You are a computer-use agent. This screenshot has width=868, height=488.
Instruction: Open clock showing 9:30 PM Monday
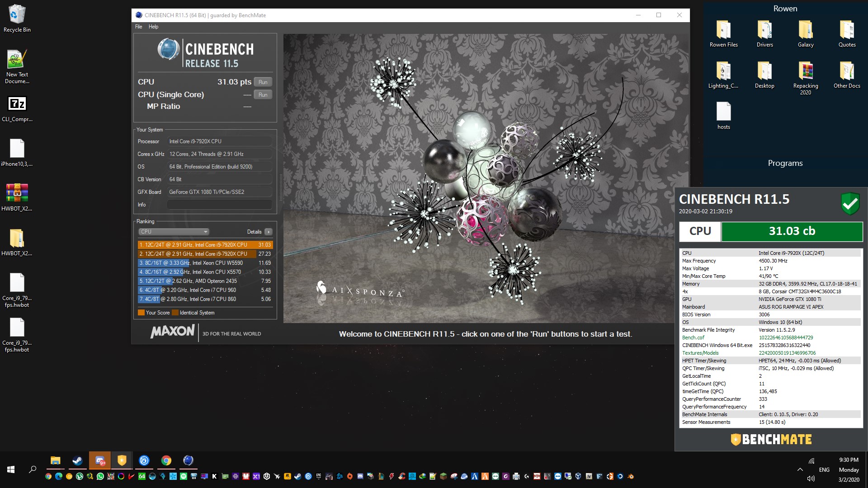click(849, 469)
